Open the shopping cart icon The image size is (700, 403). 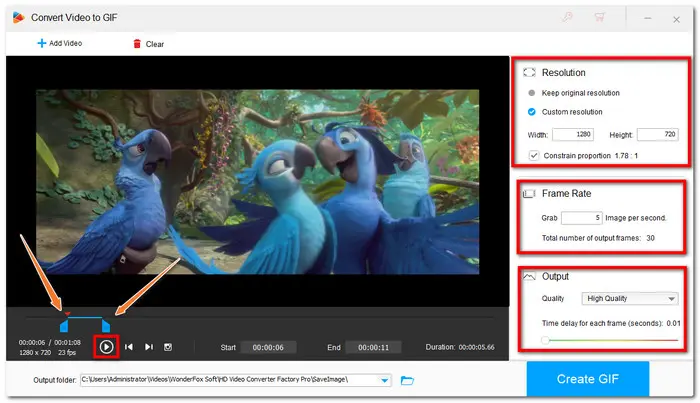click(x=600, y=17)
